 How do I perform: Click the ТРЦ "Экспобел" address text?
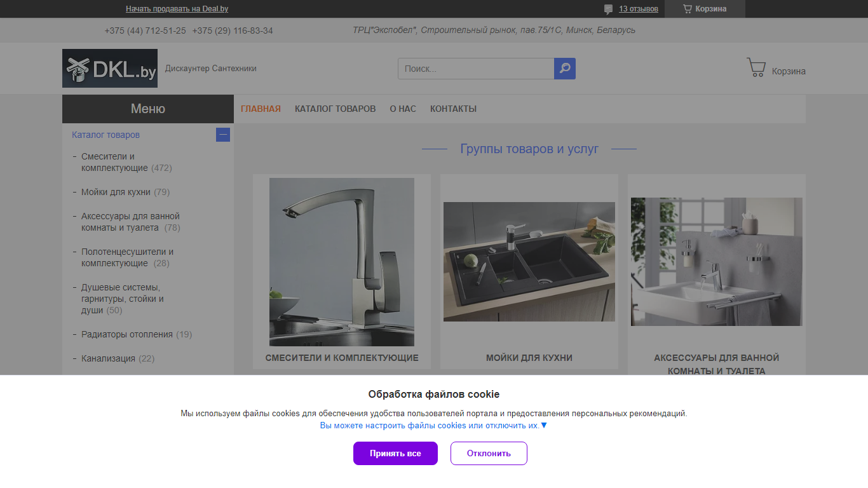click(x=494, y=30)
